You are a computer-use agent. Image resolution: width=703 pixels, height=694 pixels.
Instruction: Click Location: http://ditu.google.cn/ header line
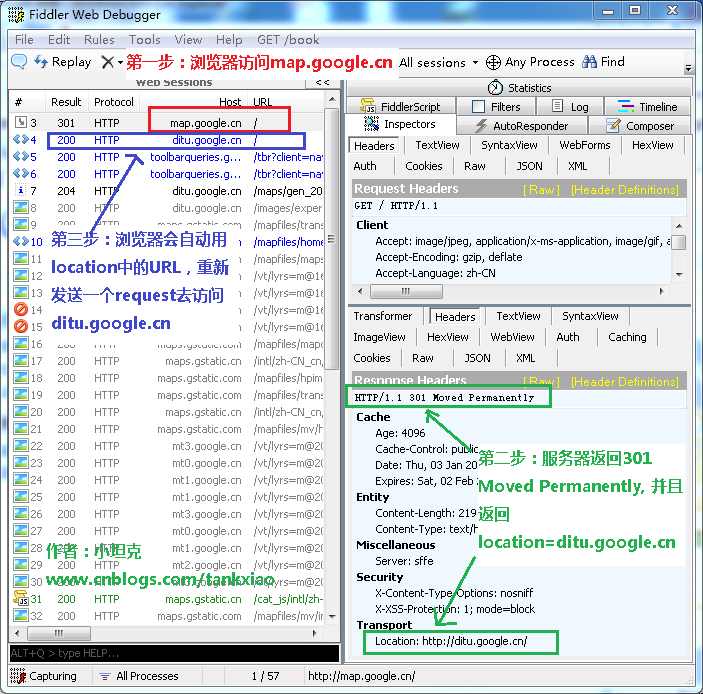coord(451,641)
